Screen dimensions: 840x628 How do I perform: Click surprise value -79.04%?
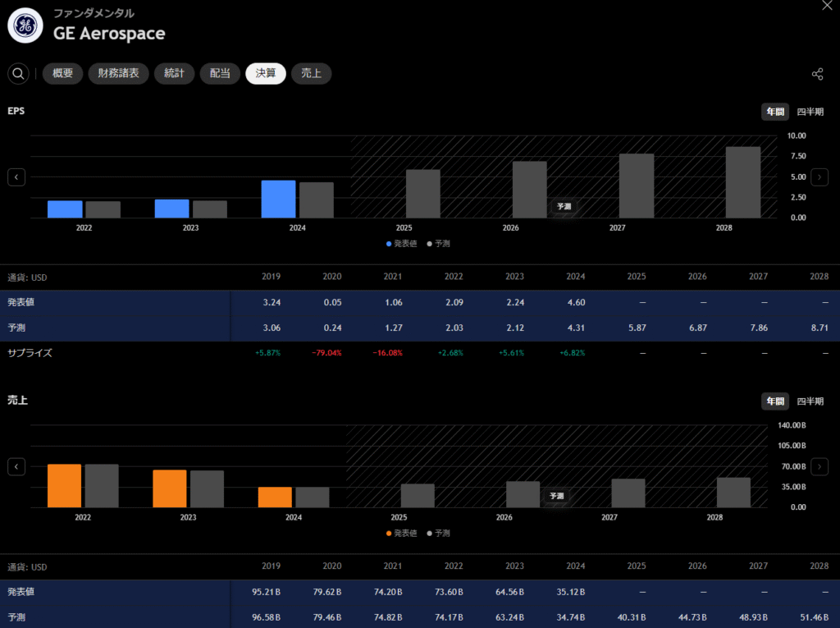(x=326, y=353)
